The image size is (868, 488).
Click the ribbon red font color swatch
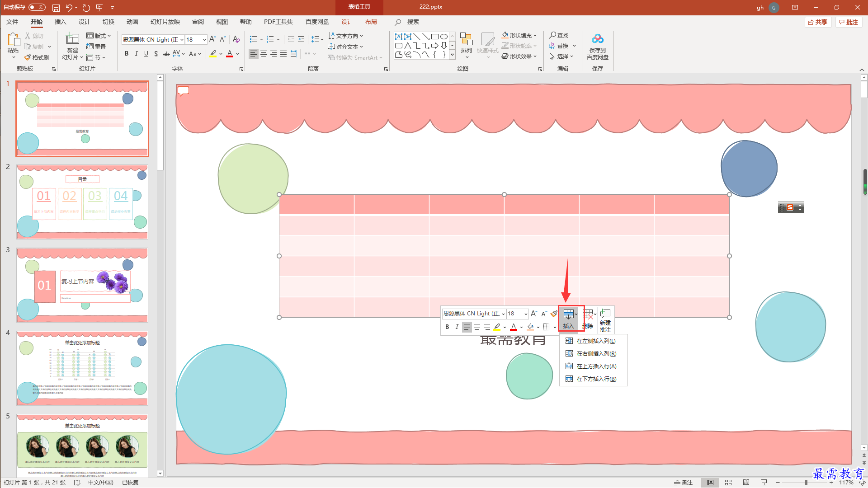pyautogui.click(x=230, y=54)
